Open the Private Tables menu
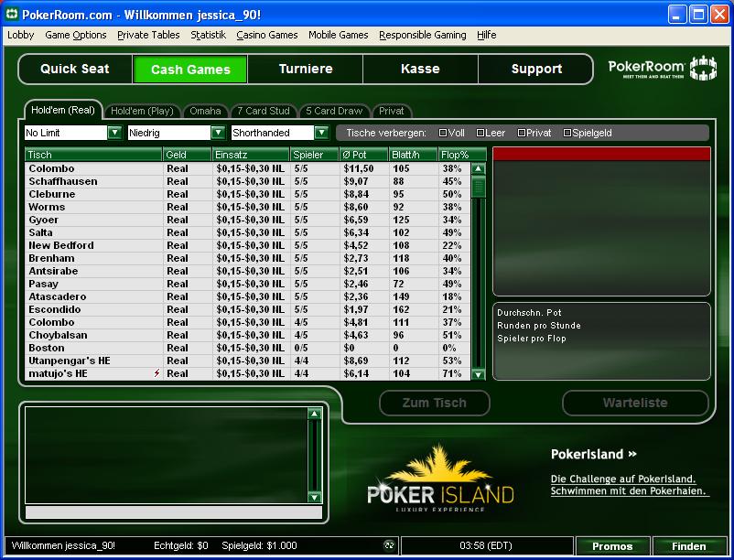 [148, 35]
